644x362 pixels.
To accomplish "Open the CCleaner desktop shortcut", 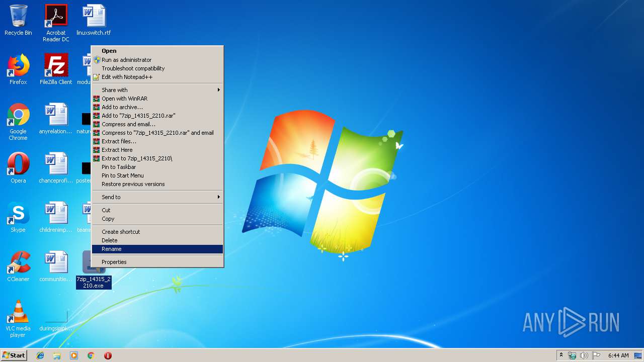I will pos(18,266).
